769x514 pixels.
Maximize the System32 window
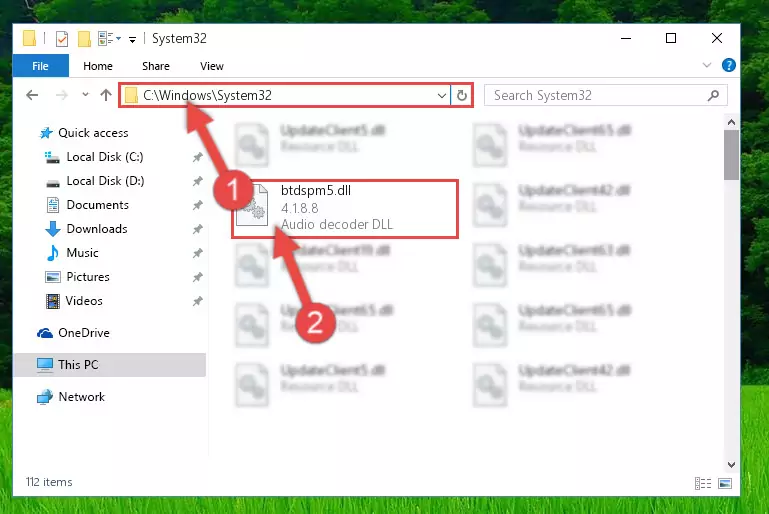point(670,38)
